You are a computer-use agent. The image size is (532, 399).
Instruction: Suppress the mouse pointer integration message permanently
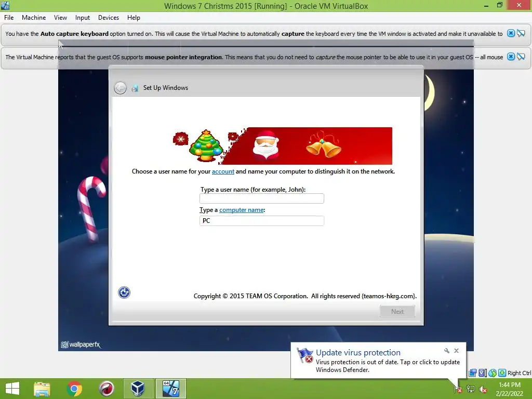[x=521, y=57]
